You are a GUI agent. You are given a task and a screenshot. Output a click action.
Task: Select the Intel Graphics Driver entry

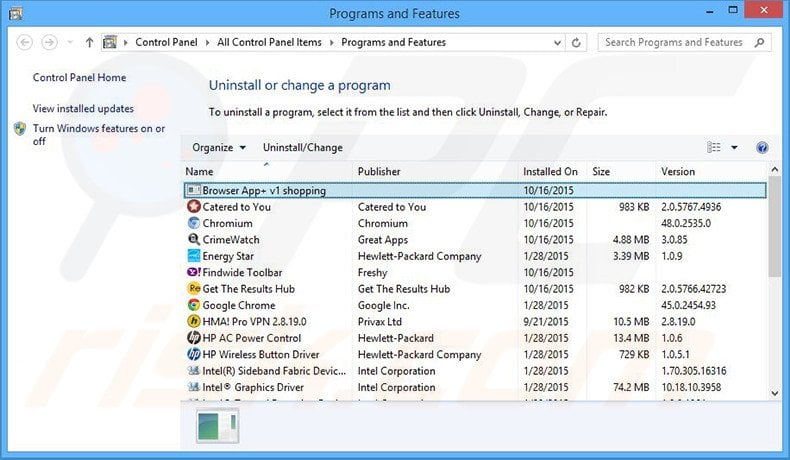253,387
